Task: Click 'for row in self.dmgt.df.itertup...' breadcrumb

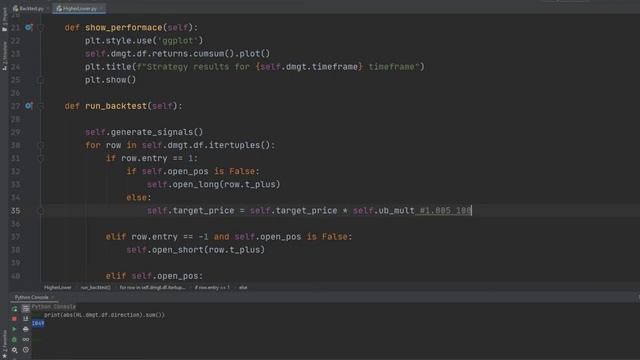Action: click(152, 287)
